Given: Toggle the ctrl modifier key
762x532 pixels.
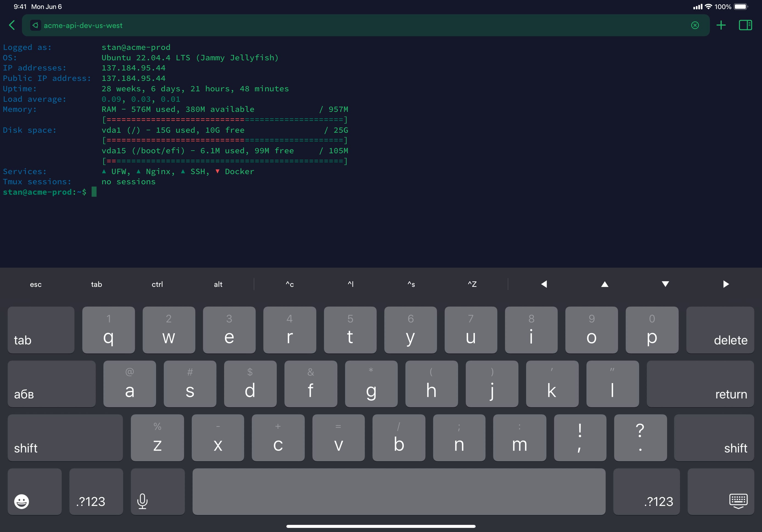Looking at the screenshot, I should (157, 284).
